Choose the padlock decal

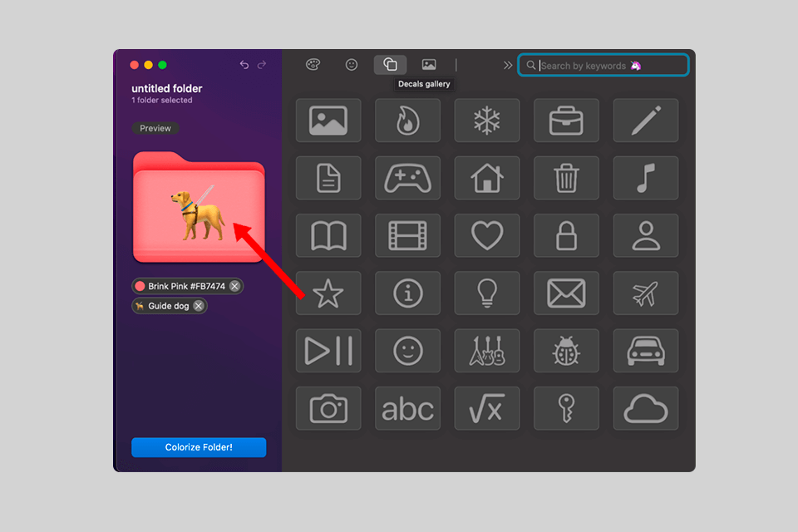[566, 235]
